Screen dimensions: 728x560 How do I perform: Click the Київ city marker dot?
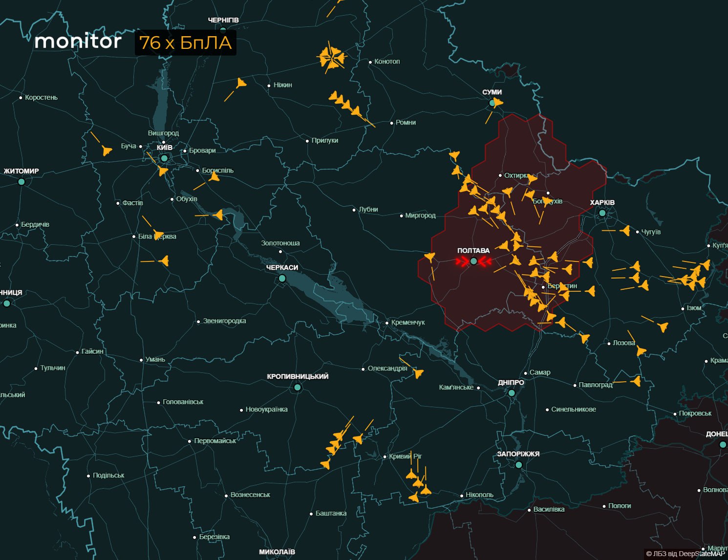point(165,157)
